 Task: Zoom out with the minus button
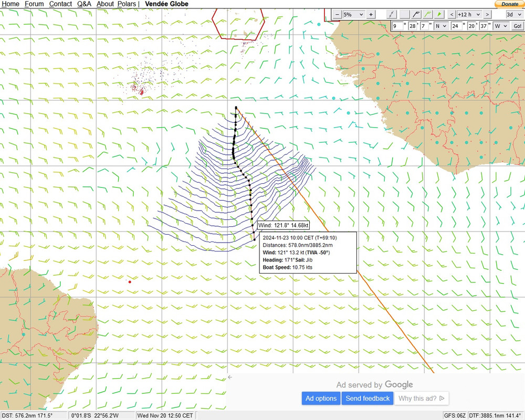pos(337,14)
